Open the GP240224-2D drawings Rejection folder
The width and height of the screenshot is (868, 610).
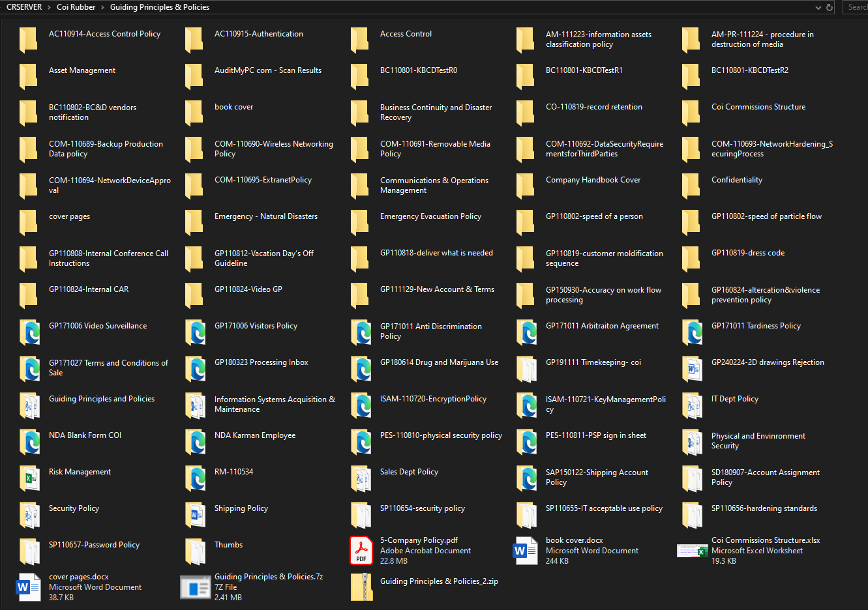point(692,368)
